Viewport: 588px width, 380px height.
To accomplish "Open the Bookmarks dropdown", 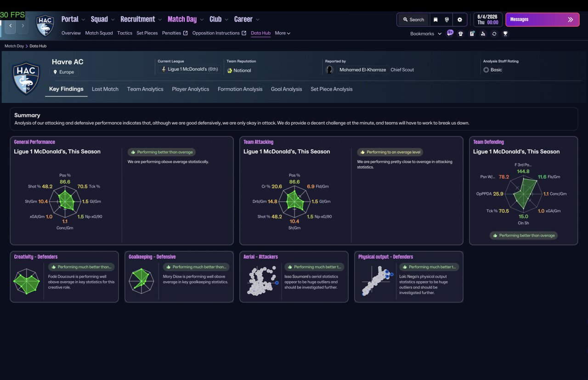I will [426, 34].
